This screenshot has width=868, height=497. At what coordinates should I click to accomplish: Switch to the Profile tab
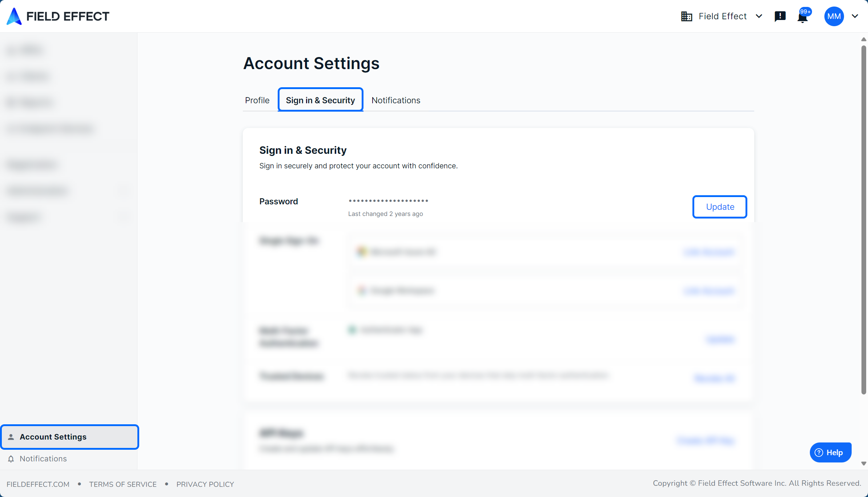click(x=257, y=100)
